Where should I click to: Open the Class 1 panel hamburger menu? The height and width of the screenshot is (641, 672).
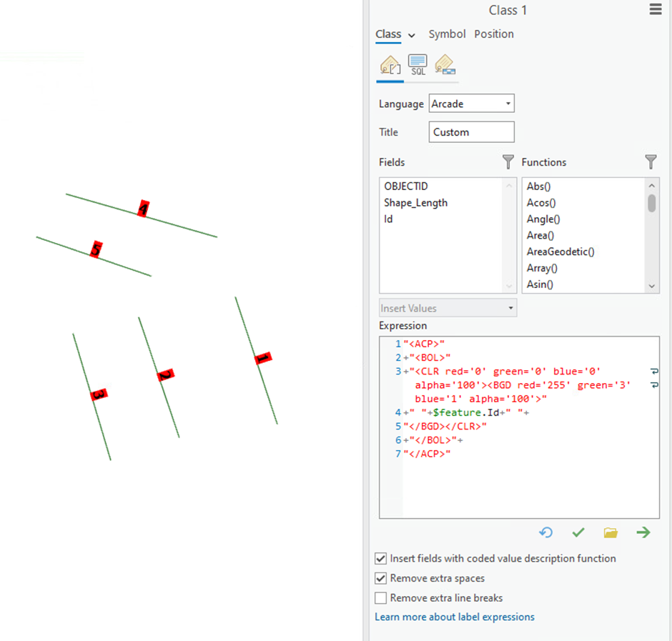656,9
